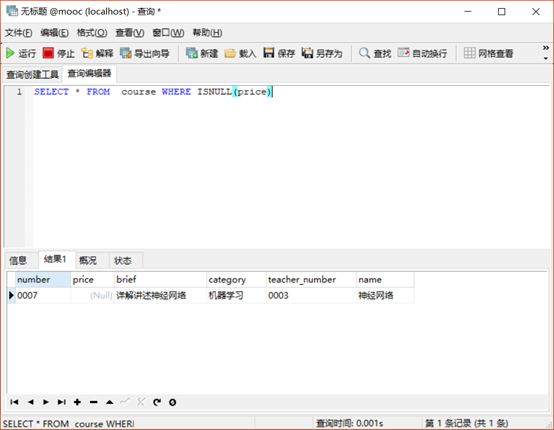Click the number column header

pos(43,279)
